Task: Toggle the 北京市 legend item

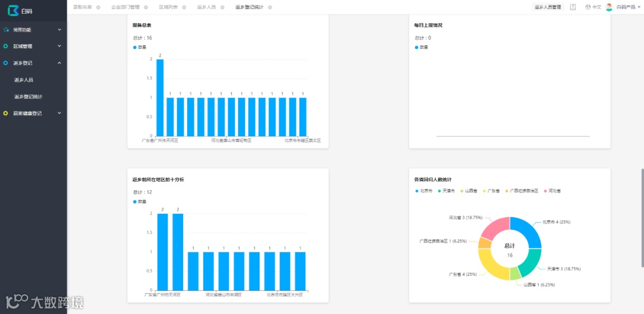Action: [x=423, y=191]
